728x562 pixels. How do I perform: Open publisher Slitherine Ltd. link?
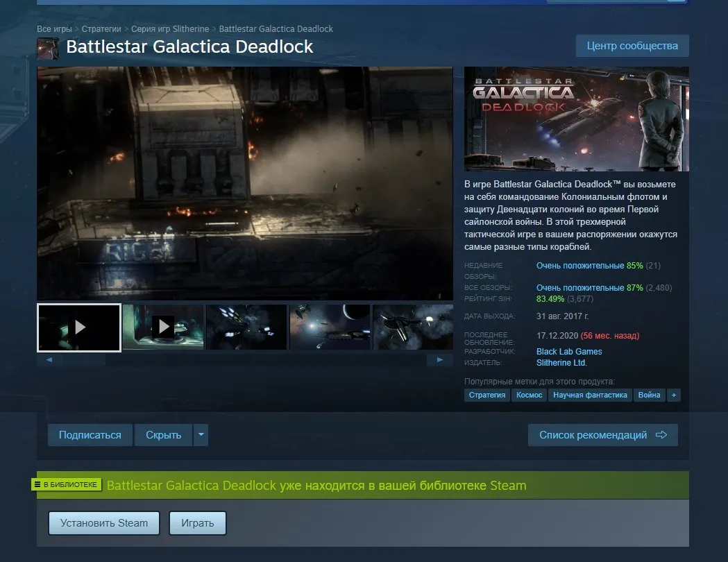coord(561,363)
